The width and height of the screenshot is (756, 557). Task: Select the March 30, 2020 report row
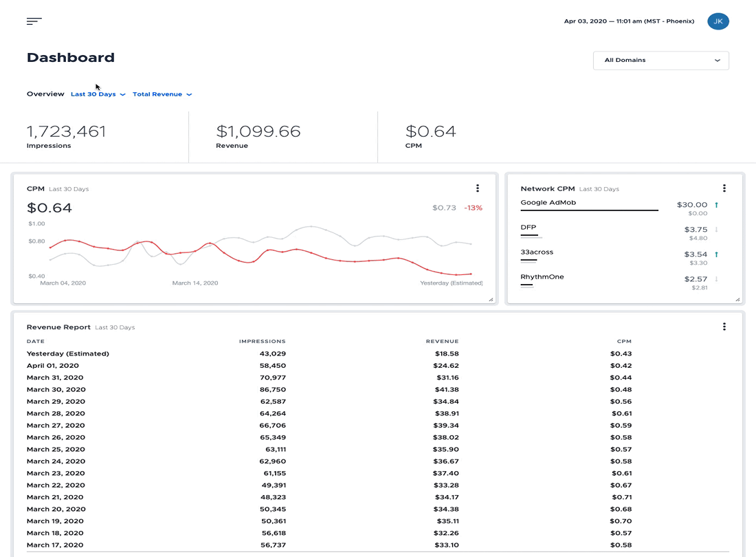coord(377,389)
